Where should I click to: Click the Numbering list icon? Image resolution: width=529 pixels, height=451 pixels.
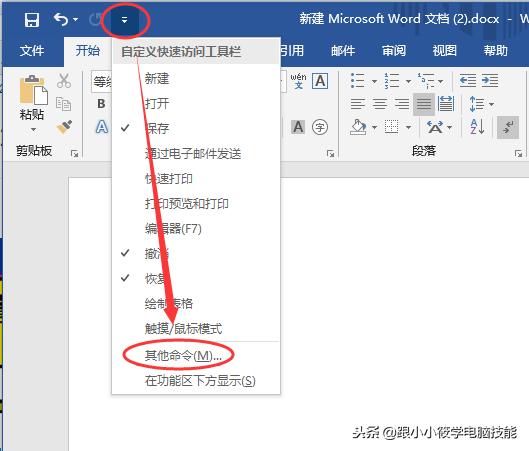click(x=392, y=81)
